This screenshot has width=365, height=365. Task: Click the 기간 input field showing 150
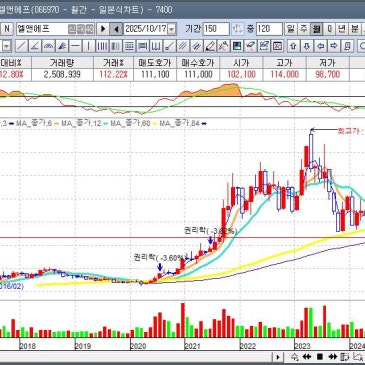pos(216,29)
